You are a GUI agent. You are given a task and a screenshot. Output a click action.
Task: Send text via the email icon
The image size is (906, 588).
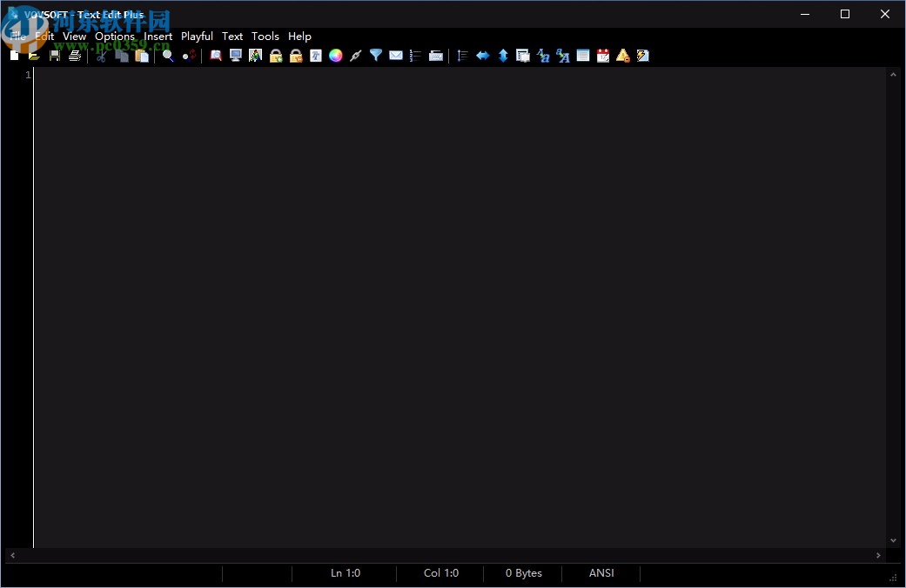(x=396, y=55)
